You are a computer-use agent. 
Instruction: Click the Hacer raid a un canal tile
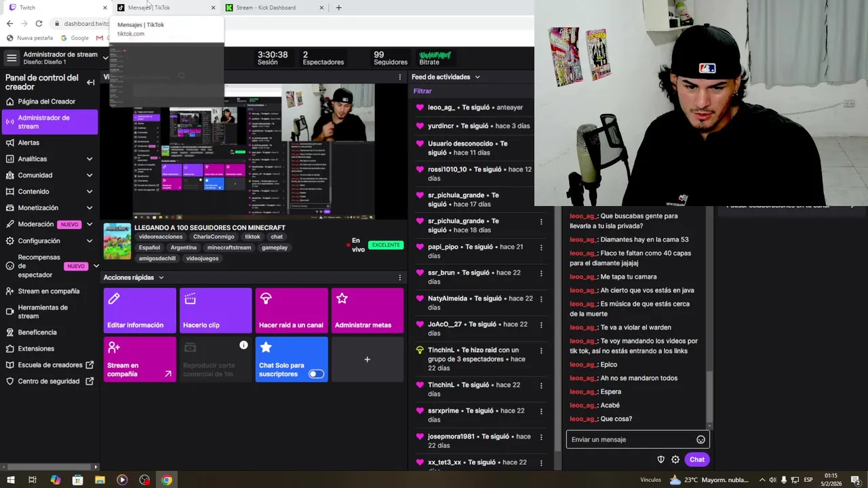292,310
